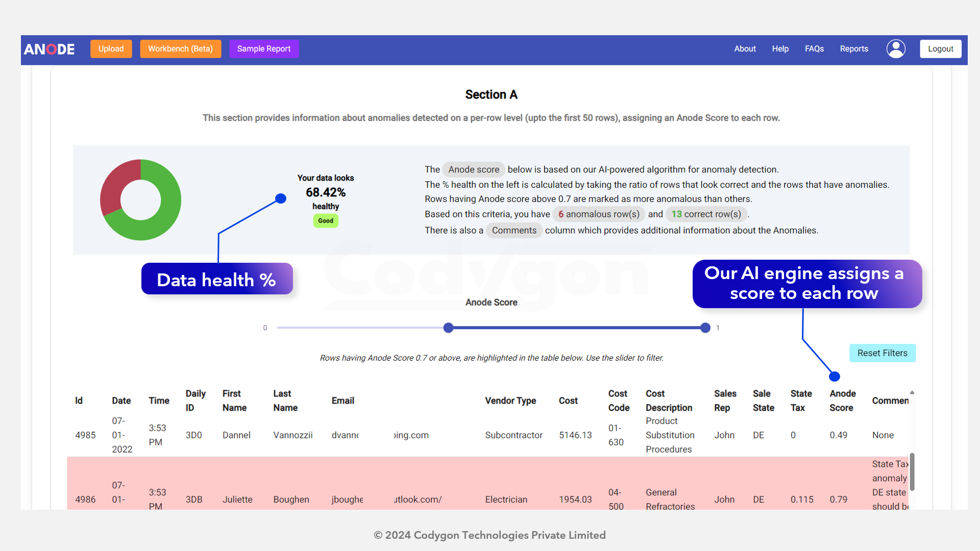The image size is (980, 551).
Task: Click the left Anode Score slider handle
Action: (x=448, y=328)
